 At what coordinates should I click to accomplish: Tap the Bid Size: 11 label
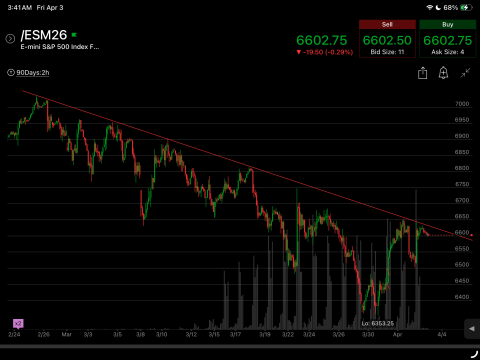point(387,52)
